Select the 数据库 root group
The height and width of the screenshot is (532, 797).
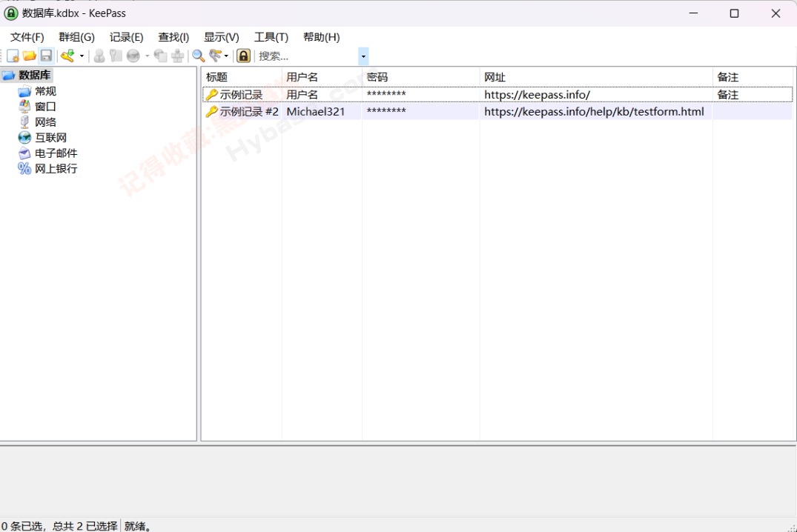(x=35, y=75)
